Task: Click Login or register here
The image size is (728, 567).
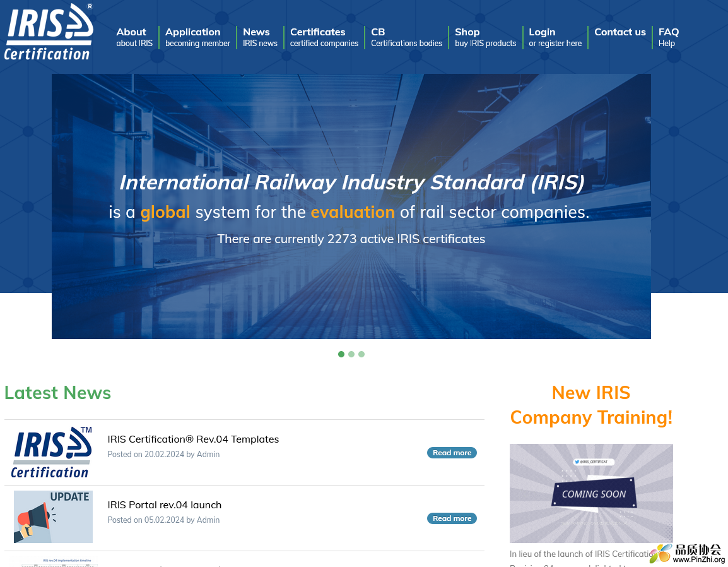Action: 555,37
